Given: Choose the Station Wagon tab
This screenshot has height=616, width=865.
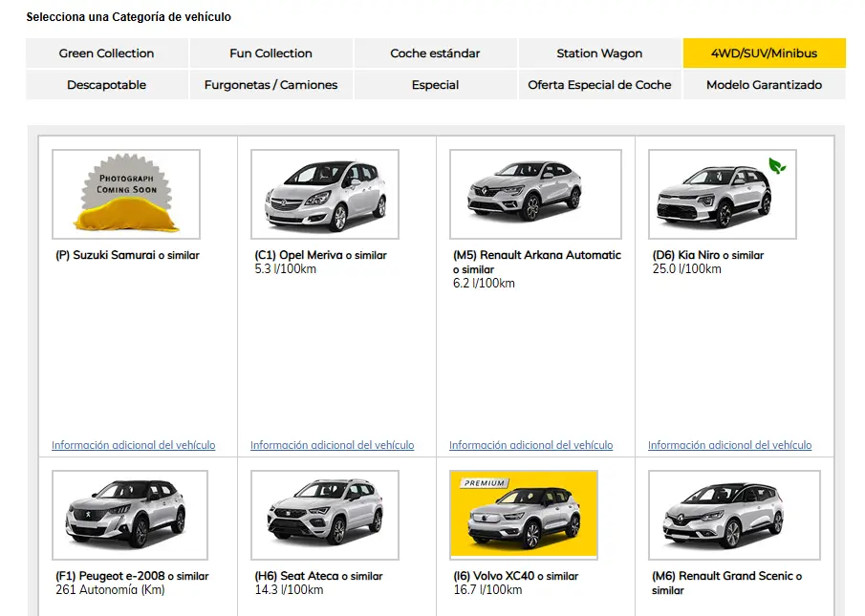Looking at the screenshot, I should pyautogui.click(x=599, y=53).
